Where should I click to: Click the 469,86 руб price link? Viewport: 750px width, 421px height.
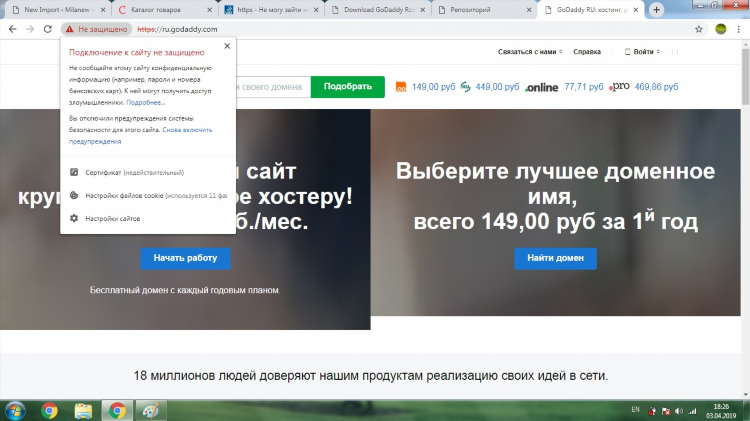pos(656,87)
